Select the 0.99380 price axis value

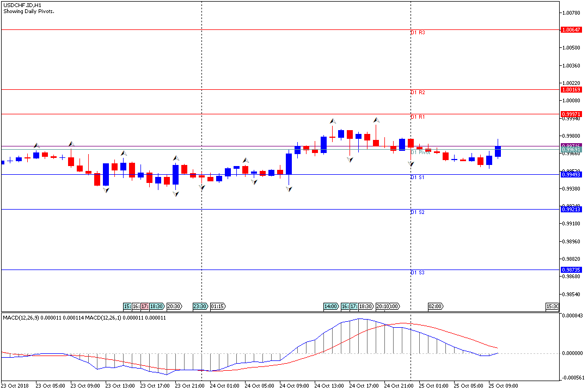pyautogui.click(x=572, y=189)
